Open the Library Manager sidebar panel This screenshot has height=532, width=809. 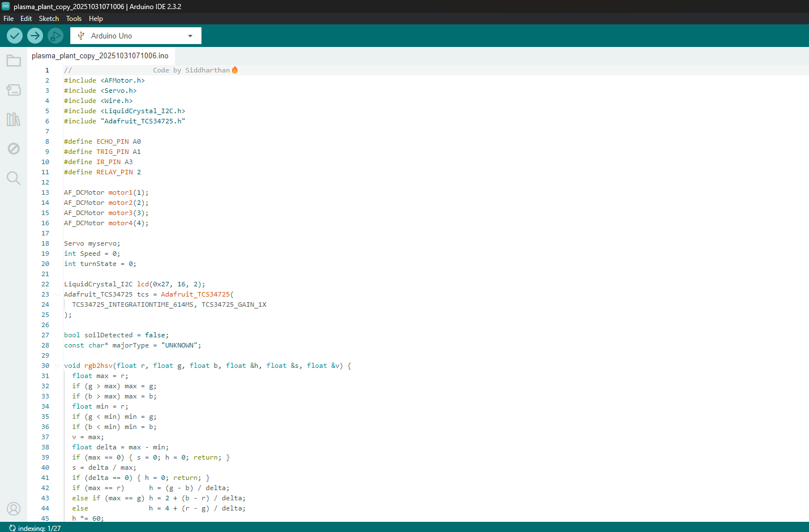click(14, 119)
